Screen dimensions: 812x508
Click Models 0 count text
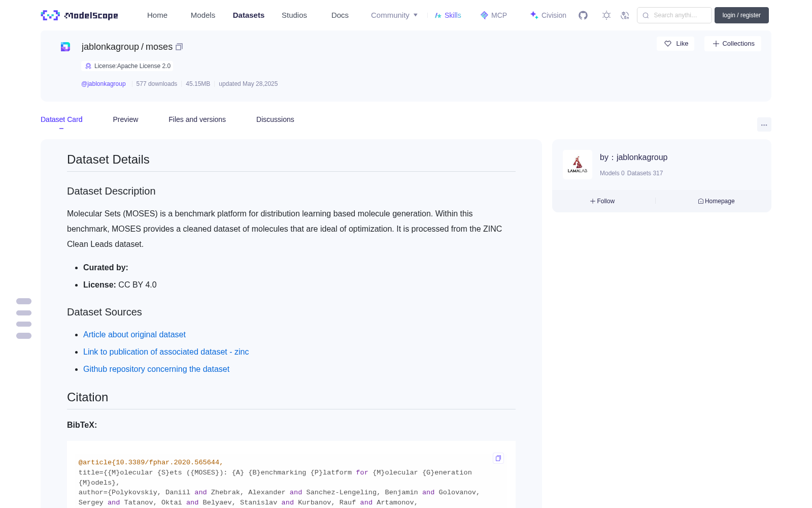pos(612,173)
